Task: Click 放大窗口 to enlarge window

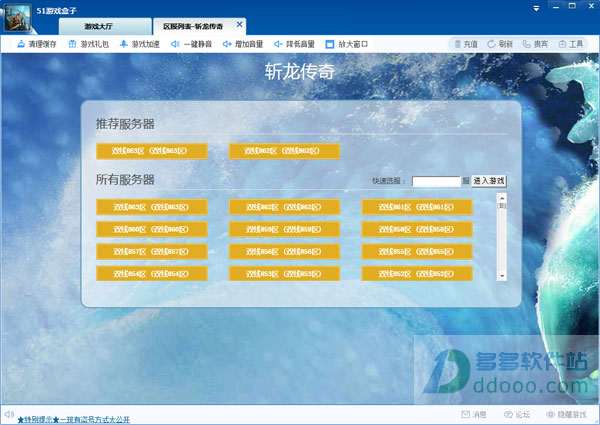Action: tap(346, 44)
